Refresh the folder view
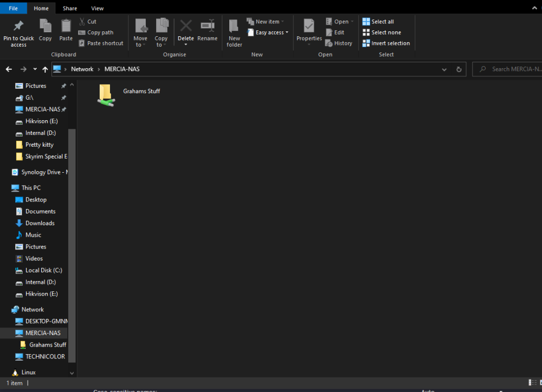This screenshot has width=542, height=392. coord(459,69)
